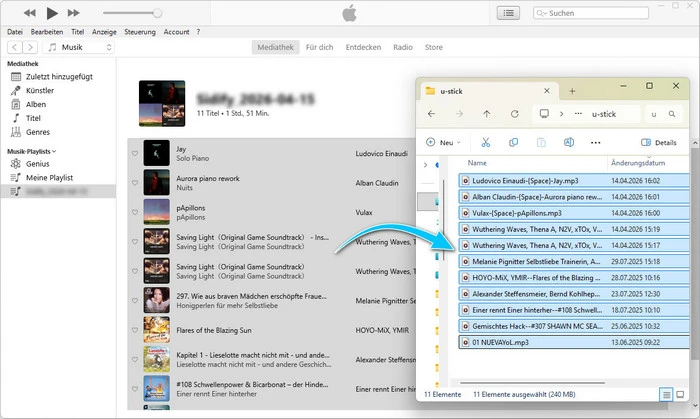Click the Copy icon in Explorer toolbar
Image resolution: width=700 pixels, height=419 pixels.
(x=513, y=142)
